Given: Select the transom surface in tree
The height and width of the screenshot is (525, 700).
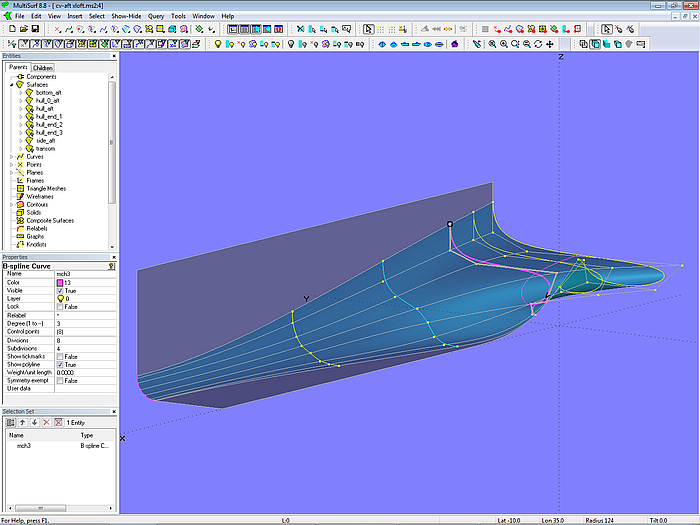Looking at the screenshot, I should (x=45, y=148).
